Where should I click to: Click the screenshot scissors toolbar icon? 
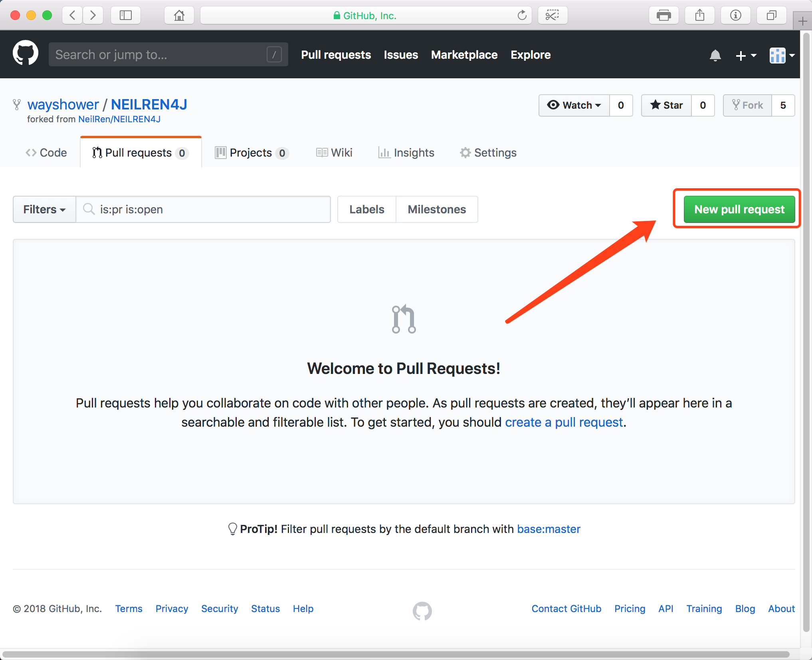point(553,15)
